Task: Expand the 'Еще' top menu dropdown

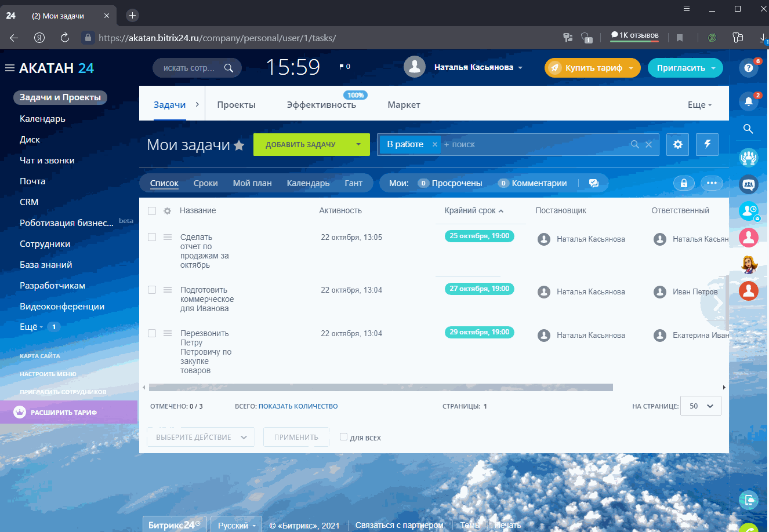Action: 699,105
